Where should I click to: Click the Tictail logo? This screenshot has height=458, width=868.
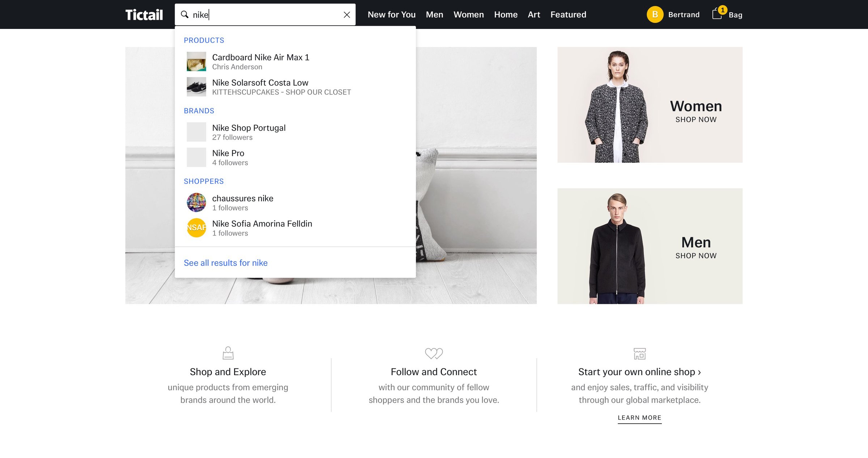(144, 15)
